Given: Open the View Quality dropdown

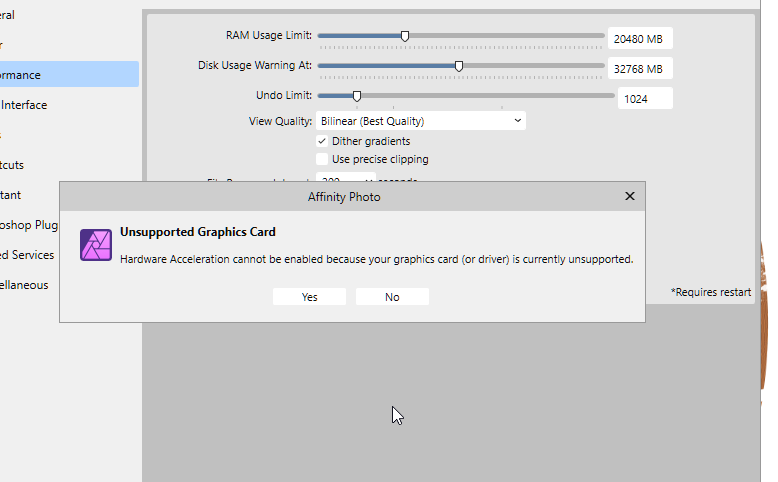Looking at the screenshot, I should point(421,121).
